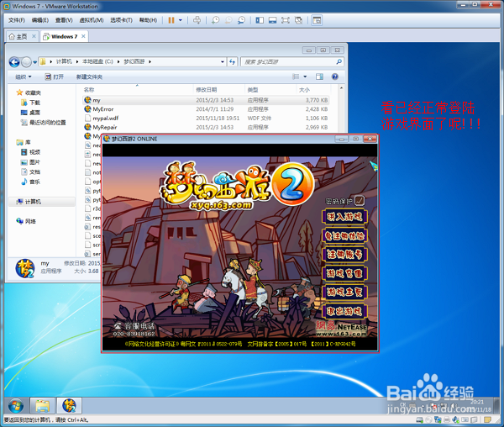Screen dimensions: 504x427
Task: Click the Explorer search box
Action: pos(291,61)
